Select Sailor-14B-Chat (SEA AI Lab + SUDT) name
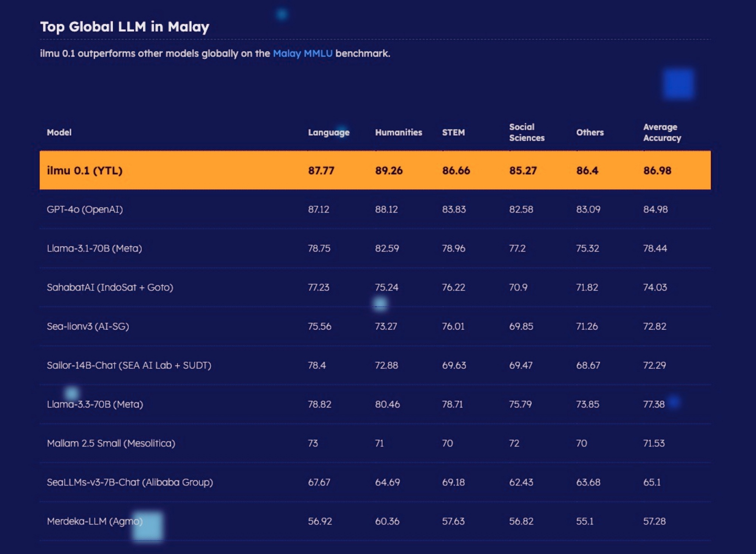 click(x=129, y=365)
